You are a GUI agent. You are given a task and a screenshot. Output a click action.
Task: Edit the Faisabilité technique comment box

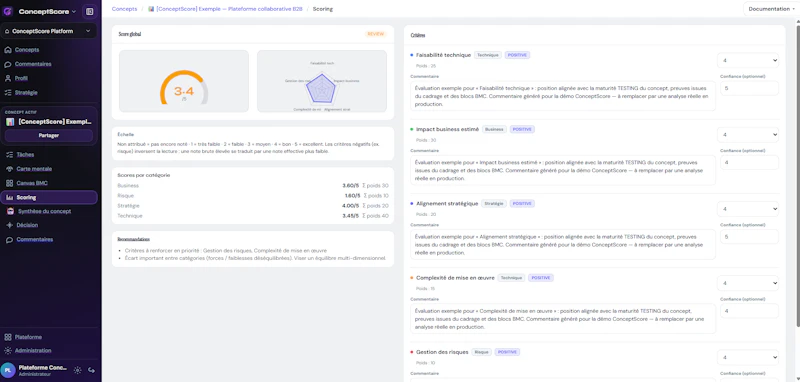click(563, 96)
